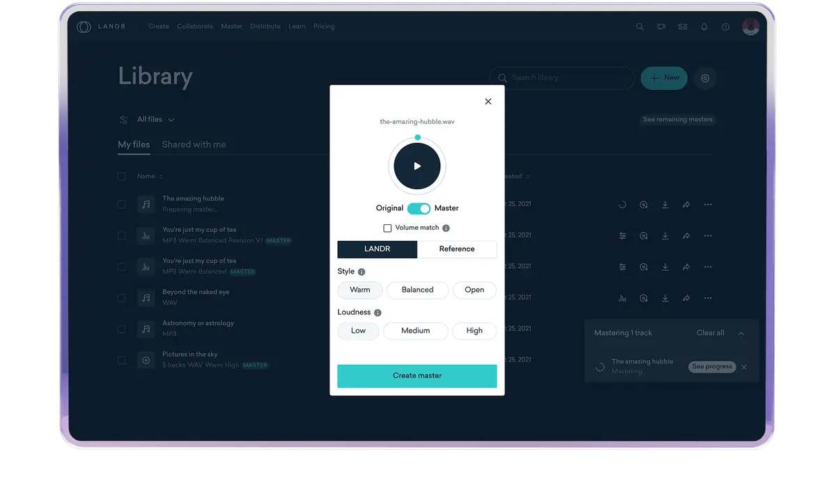The height and width of the screenshot is (504, 836).
Task: Select the LANDR tab in dialog
Action: click(378, 249)
